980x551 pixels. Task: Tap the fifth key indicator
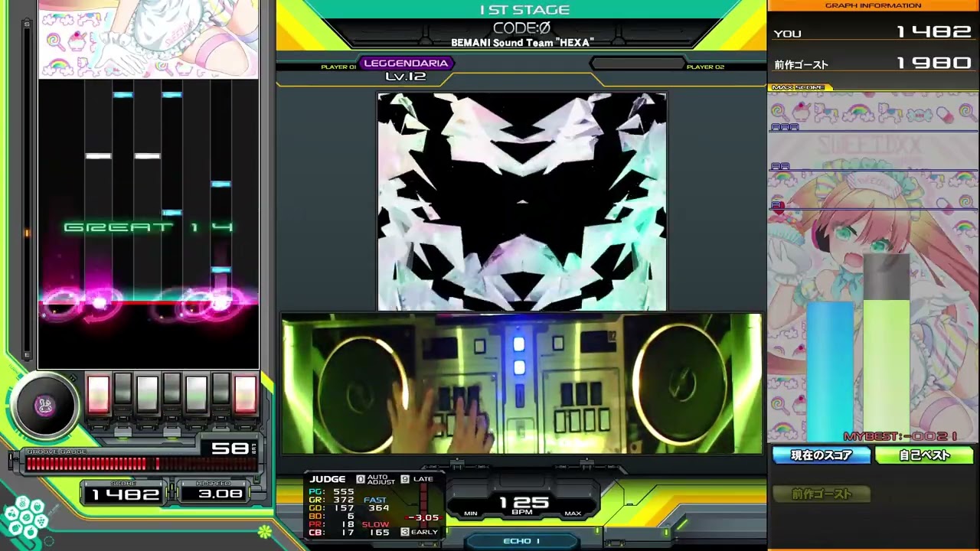tap(197, 394)
